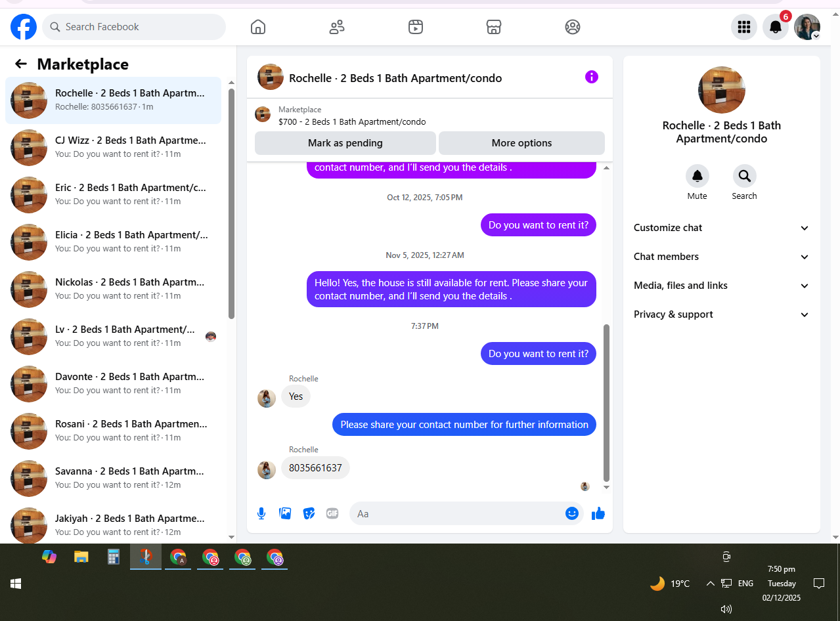Viewport: 840px width, 621px height.
Task: Open File Explorer from the taskbar
Action: click(x=81, y=557)
